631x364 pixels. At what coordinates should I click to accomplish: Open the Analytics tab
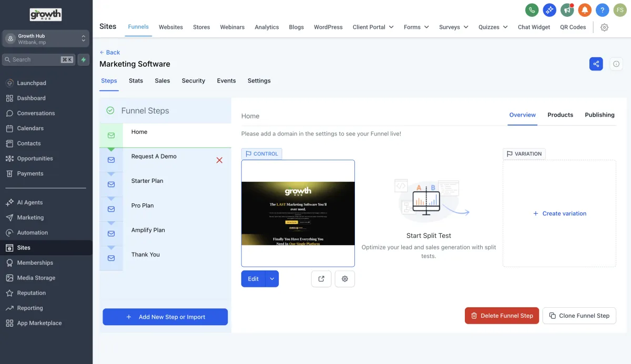267,27
